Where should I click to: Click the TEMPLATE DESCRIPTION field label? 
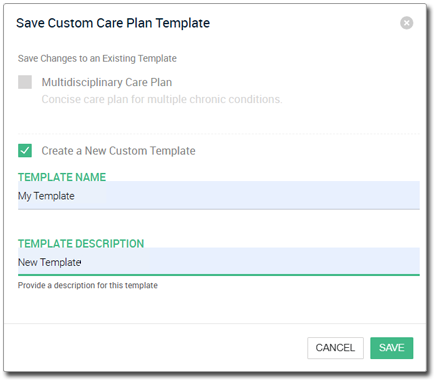81,243
